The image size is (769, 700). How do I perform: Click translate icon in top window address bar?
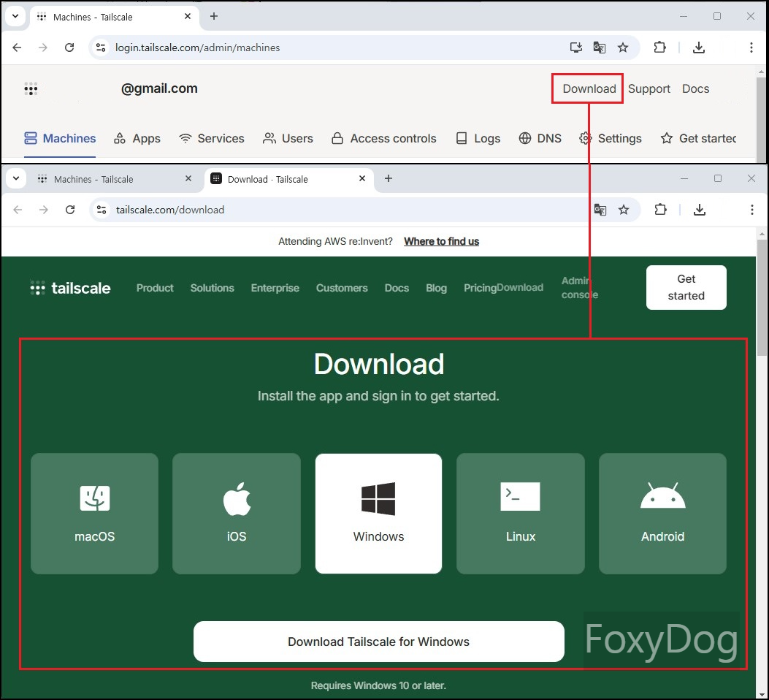[600, 47]
